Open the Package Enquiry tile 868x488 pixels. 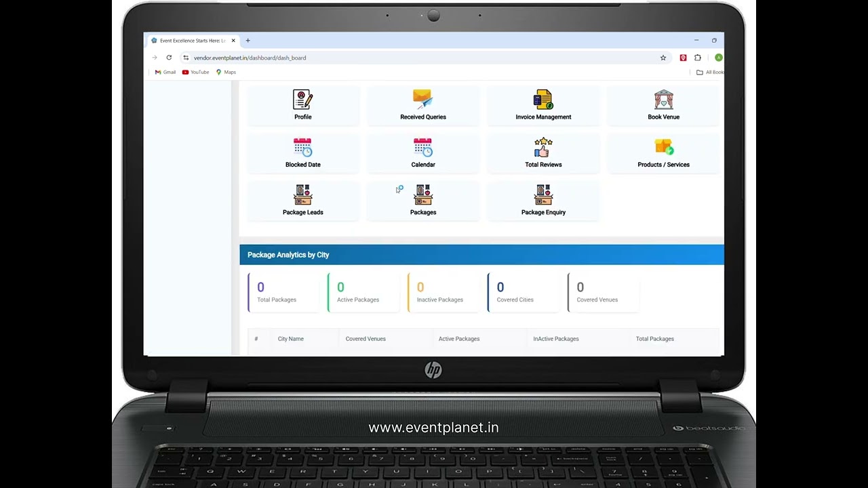[543, 201]
